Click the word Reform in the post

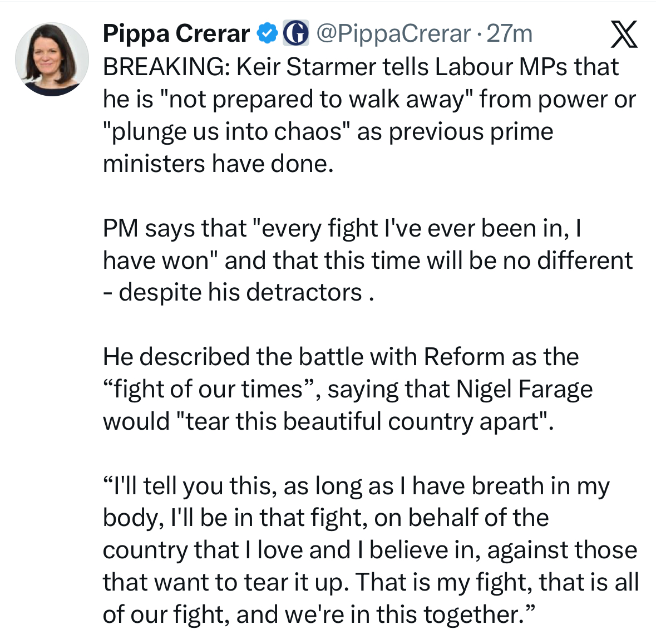463,357
